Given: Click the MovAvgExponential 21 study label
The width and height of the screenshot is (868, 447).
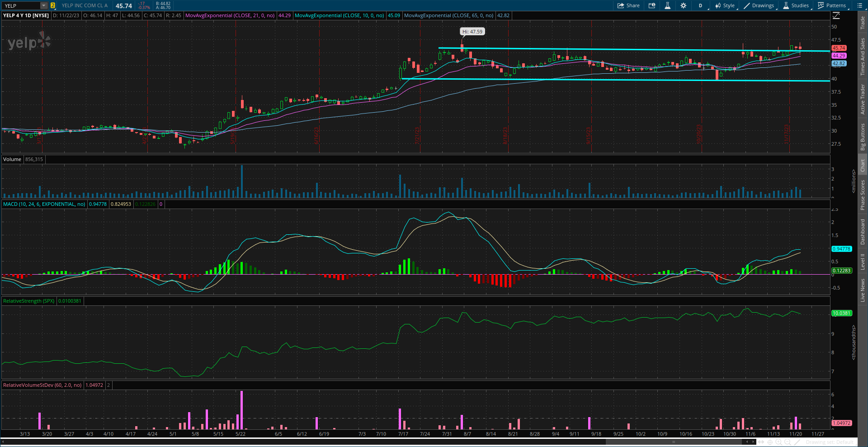Looking at the screenshot, I should (230, 15).
